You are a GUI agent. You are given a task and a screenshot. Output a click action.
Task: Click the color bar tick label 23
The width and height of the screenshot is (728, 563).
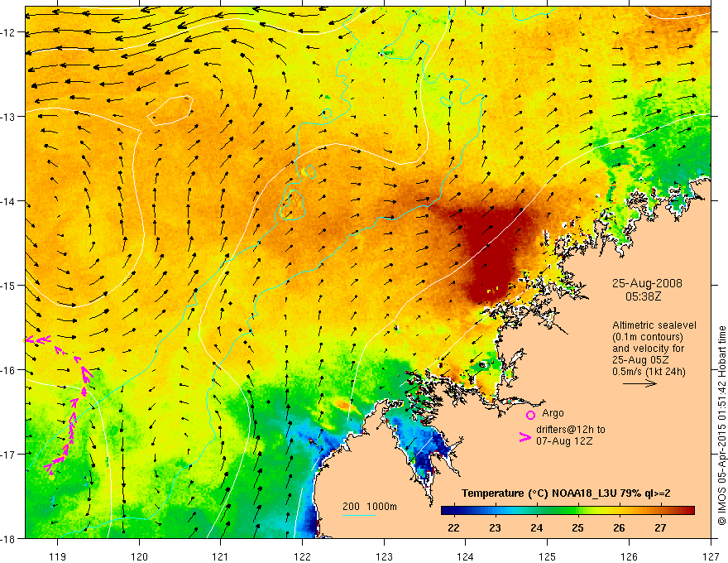tap(495, 527)
